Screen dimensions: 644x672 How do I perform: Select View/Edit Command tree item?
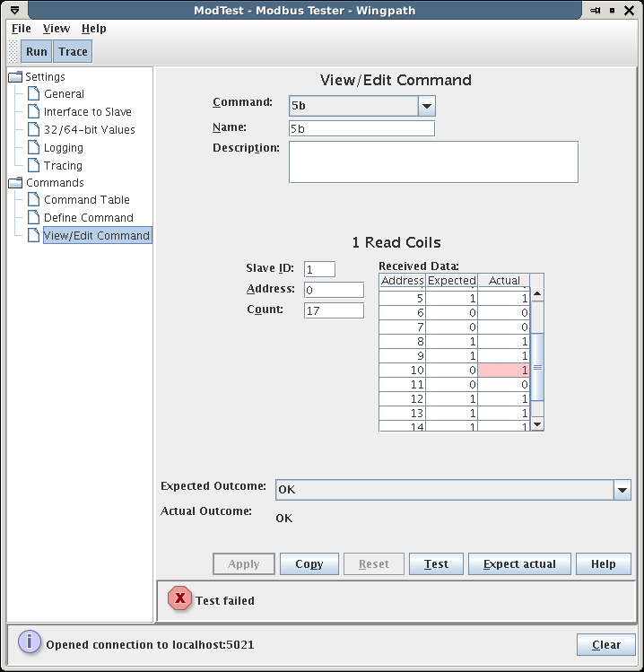pyautogui.click(x=97, y=235)
